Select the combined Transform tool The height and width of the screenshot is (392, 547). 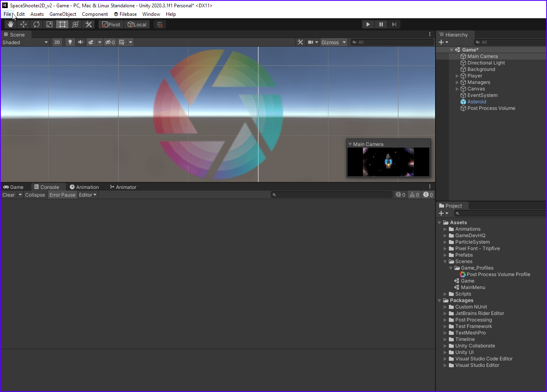click(75, 24)
